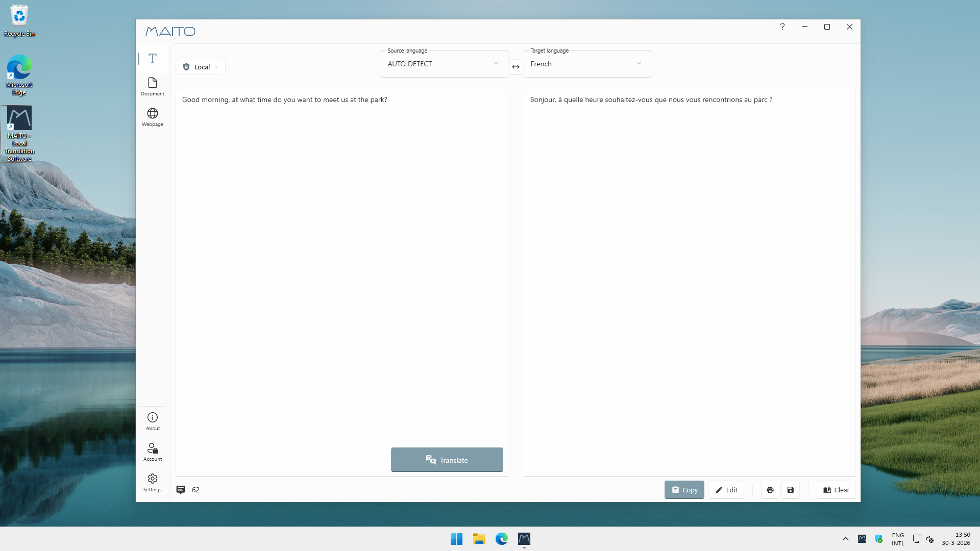Viewport: 980px width, 551px height.
Task: Click the Translate button
Action: pos(447,460)
